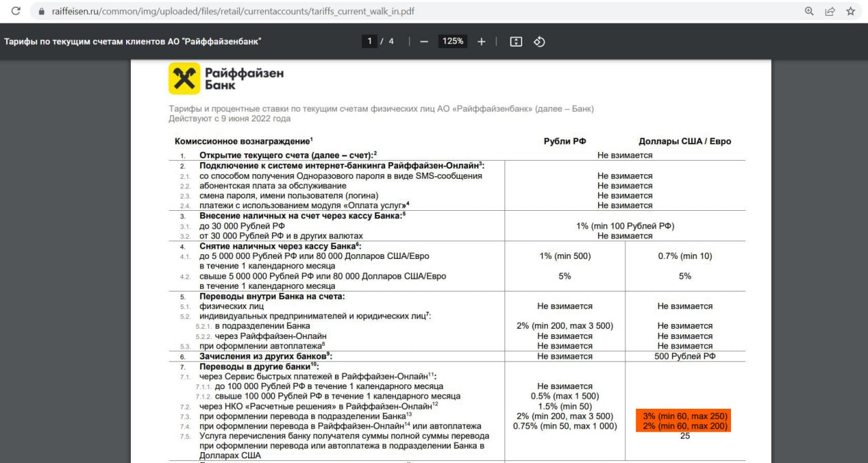Click value "1% (min 500)"
This screenshot has height=463, width=868.
564,256
